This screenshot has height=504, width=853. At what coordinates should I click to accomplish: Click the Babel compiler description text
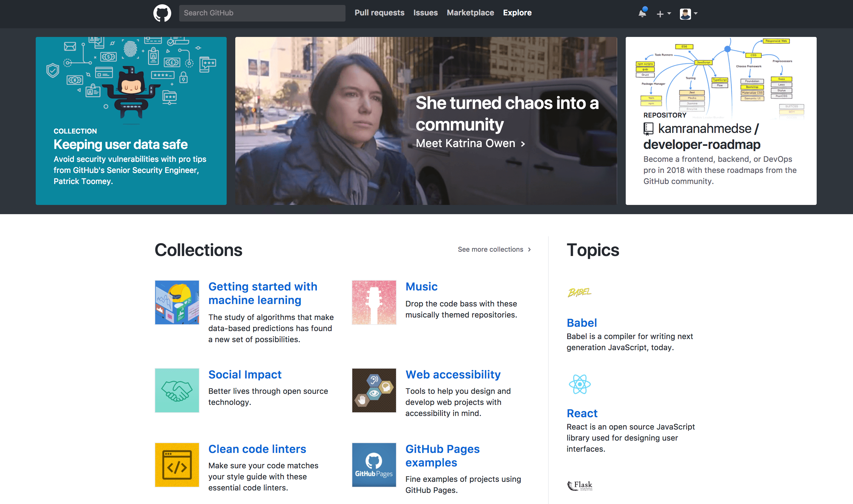(x=629, y=342)
